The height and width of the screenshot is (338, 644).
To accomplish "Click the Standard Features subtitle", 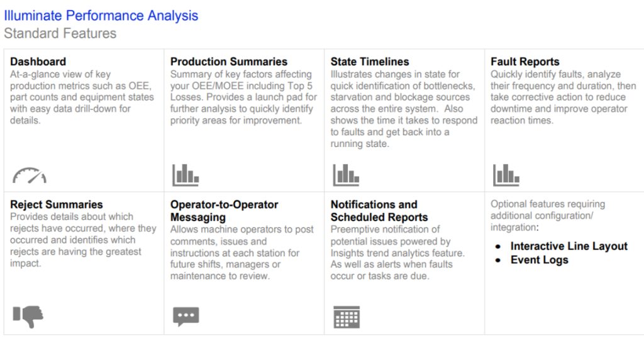I will click(60, 33).
